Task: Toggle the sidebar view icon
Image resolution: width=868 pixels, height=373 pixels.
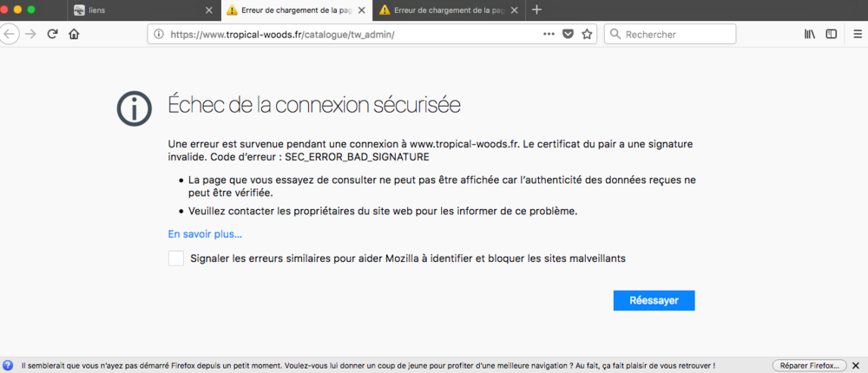Action: (x=831, y=35)
